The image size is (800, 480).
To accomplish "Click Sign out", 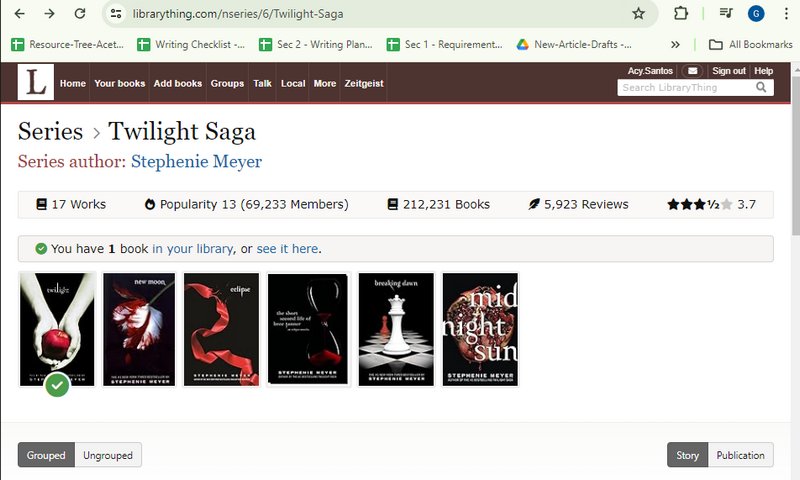I will pos(729,71).
